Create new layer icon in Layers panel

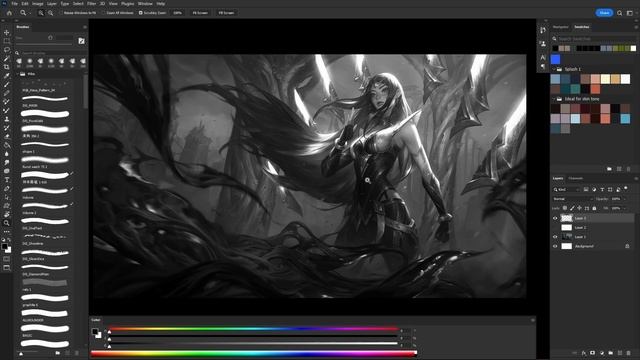pyautogui.click(x=620, y=353)
